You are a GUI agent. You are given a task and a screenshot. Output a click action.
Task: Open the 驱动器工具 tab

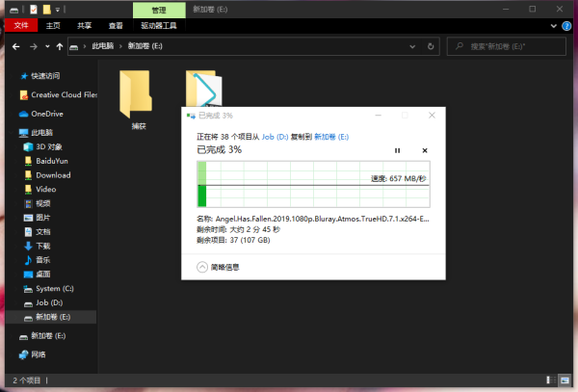[x=159, y=25]
